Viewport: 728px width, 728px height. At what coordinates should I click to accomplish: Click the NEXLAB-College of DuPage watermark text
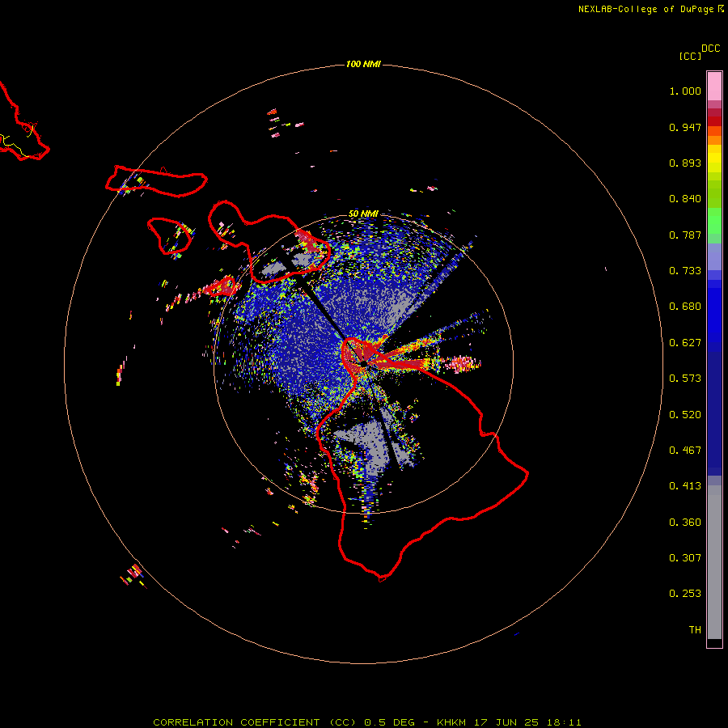(x=650, y=9)
